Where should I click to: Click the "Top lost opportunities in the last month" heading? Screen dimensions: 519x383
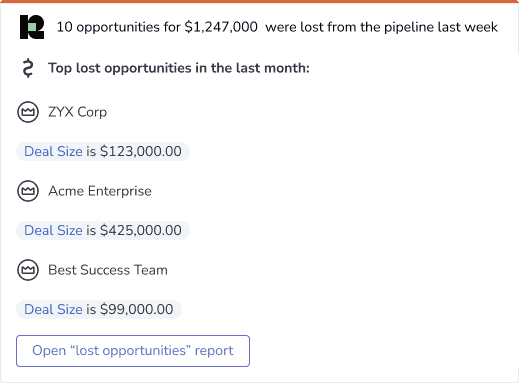pyautogui.click(x=179, y=68)
